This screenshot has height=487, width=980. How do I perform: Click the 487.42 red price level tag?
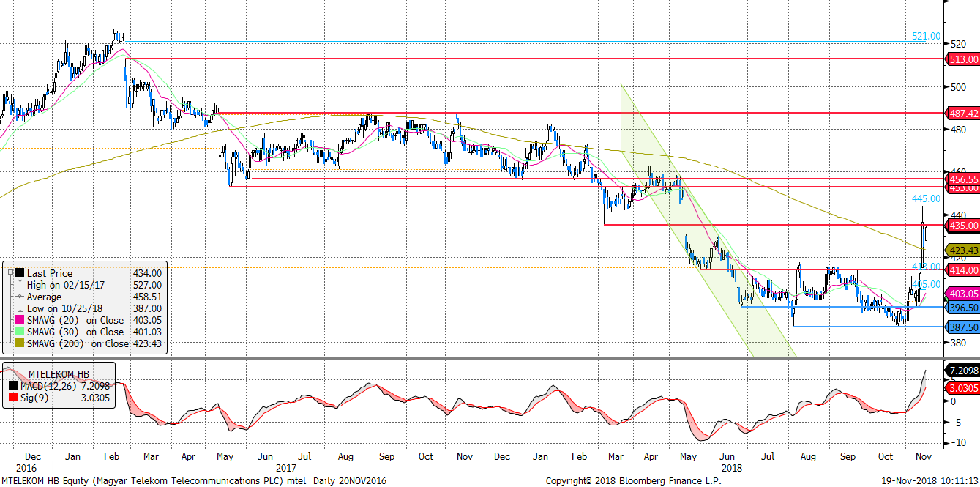(x=962, y=114)
